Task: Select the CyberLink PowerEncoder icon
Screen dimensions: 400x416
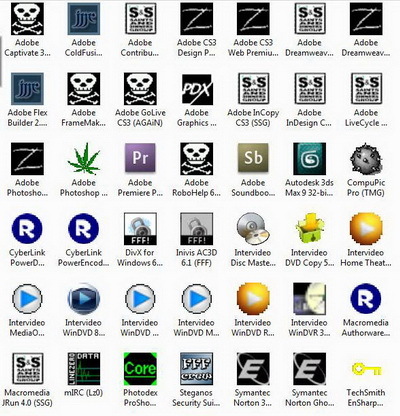Action: [84, 229]
